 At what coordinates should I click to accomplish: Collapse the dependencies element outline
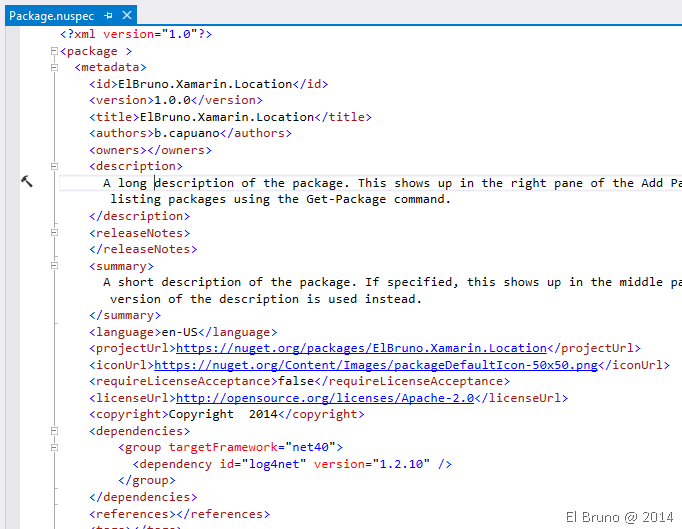(x=54, y=431)
